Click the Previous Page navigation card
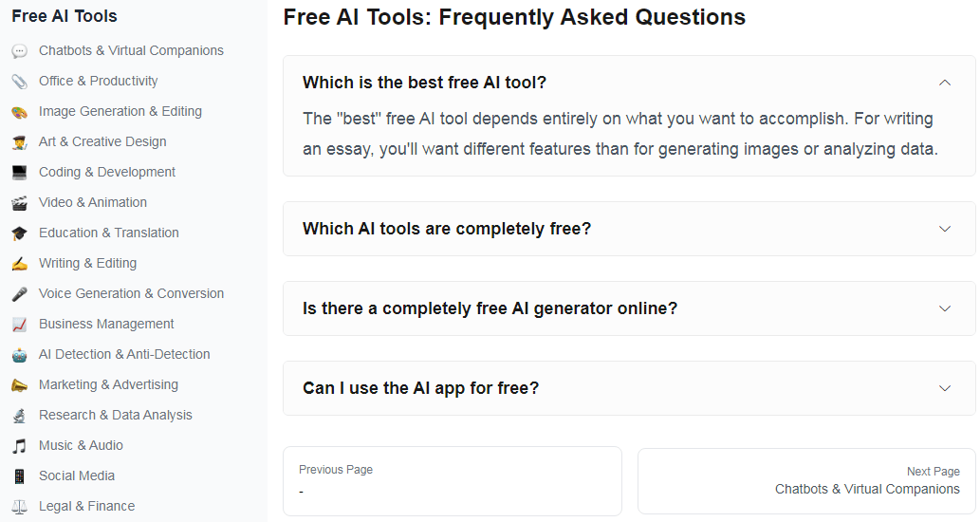Screen dimensions: 980x522 point(452,481)
